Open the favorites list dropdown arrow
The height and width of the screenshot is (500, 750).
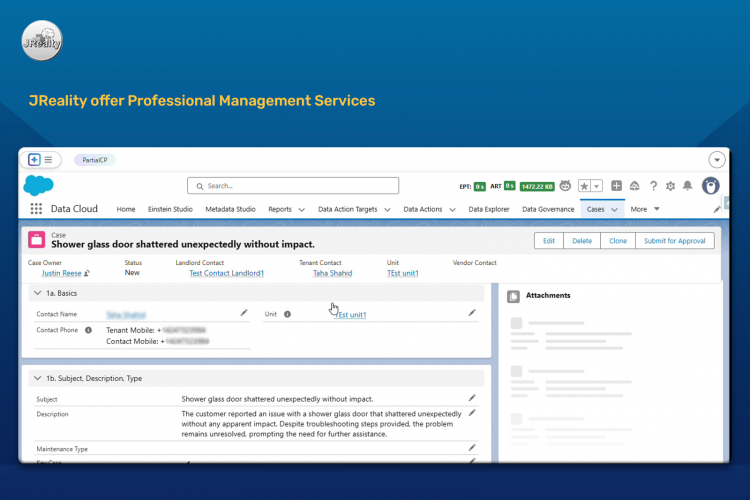click(x=596, y=186)
